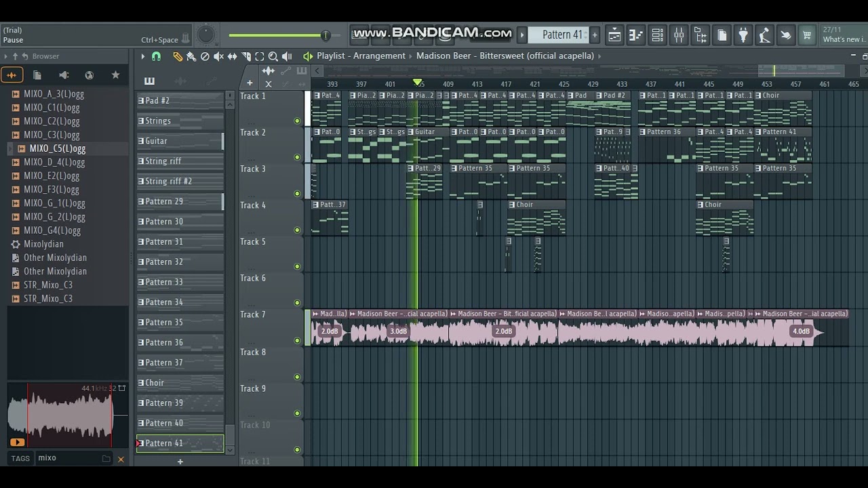Open Browser options arrow menu
This screenshot has height=488, width=868.
[5, 56]
